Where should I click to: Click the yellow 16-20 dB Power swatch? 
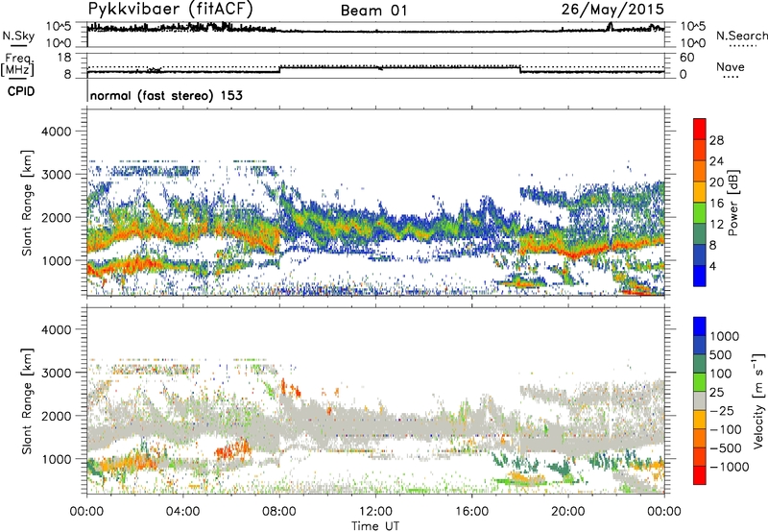(700, 191)
